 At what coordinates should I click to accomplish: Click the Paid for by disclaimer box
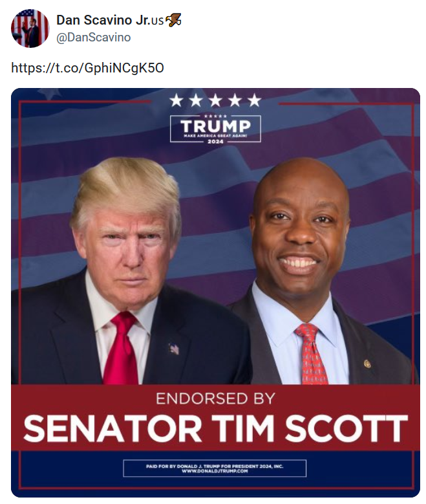pyautogui.click(x=215, y=468)
